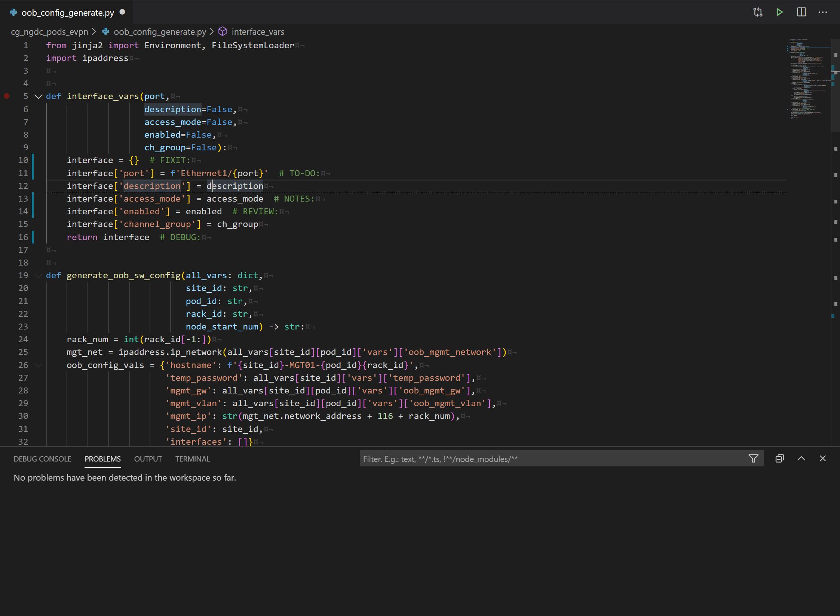Open changes compare icon in editor toolbar
The height and width of the screenshot is (616, 840).
[x=758, y=12]
